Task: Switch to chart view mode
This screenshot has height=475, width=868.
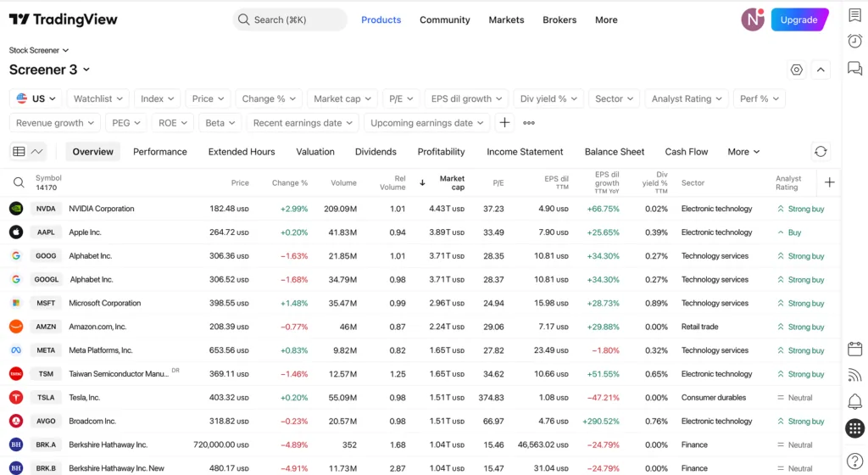Action: pyautogui.click(x=37, y=152)
